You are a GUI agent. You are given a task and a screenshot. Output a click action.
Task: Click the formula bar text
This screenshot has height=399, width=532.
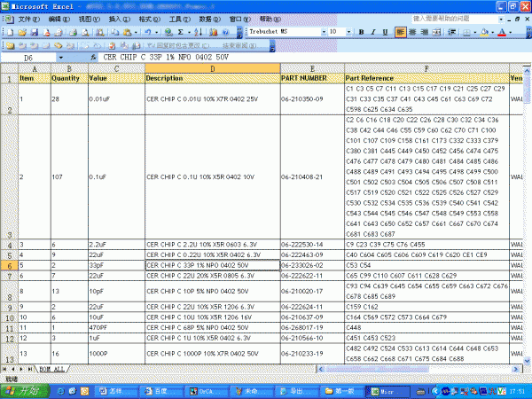(166, 58)
